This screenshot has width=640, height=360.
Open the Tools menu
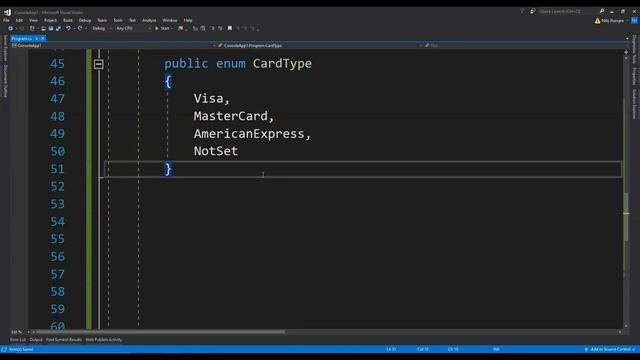pyautogui.click(x=118, y=20)
